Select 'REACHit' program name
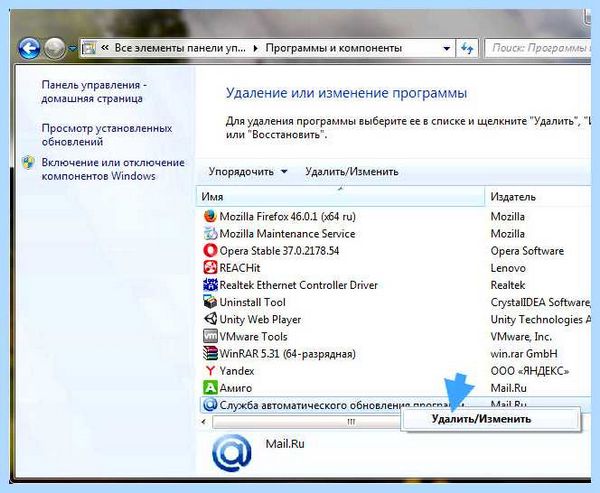600x493 pixels. pos(240,268)
